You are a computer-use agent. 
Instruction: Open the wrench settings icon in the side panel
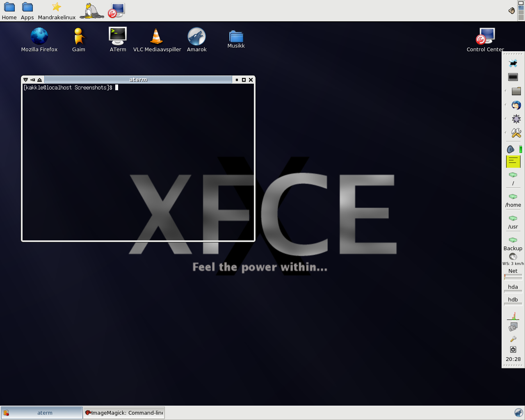[x=513, y=339]
